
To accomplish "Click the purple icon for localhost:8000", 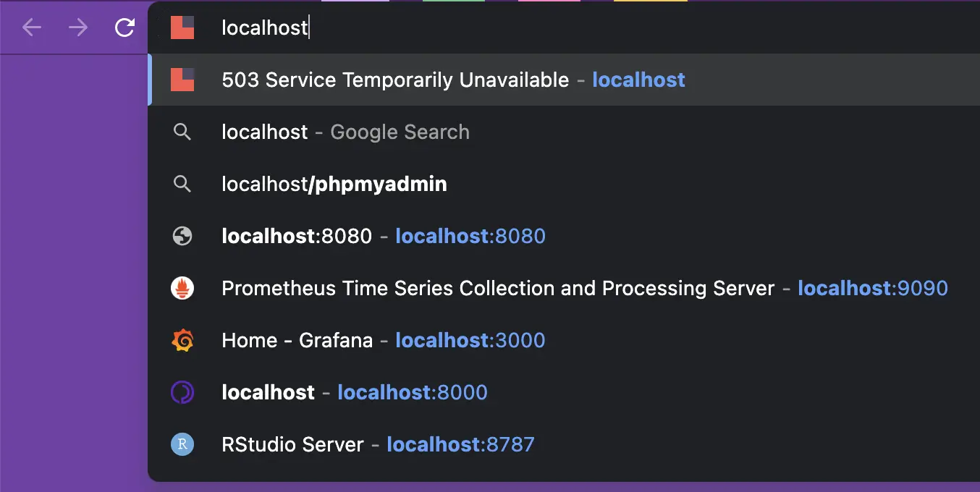I will click(182, 392).
